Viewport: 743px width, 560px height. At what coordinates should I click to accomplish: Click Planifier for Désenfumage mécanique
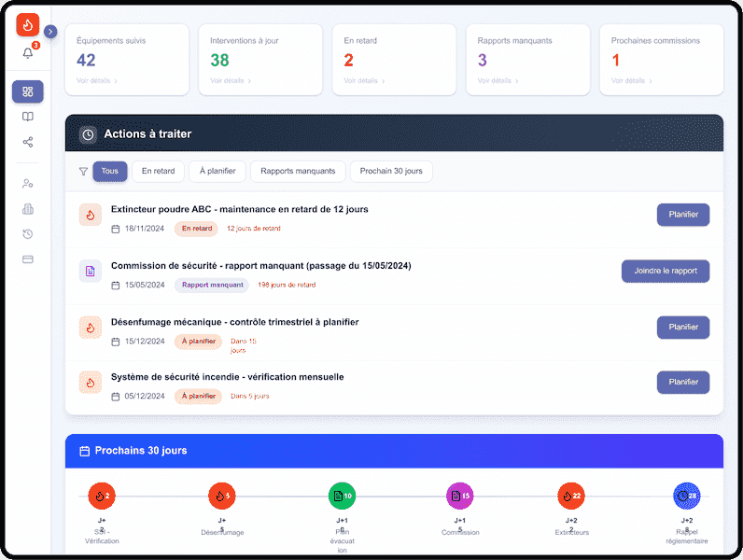(683, 328)
